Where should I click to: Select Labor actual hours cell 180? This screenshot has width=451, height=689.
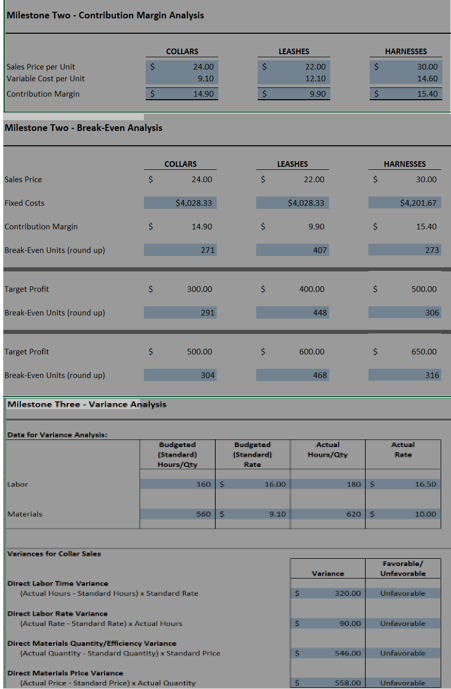tap(328, 484)
